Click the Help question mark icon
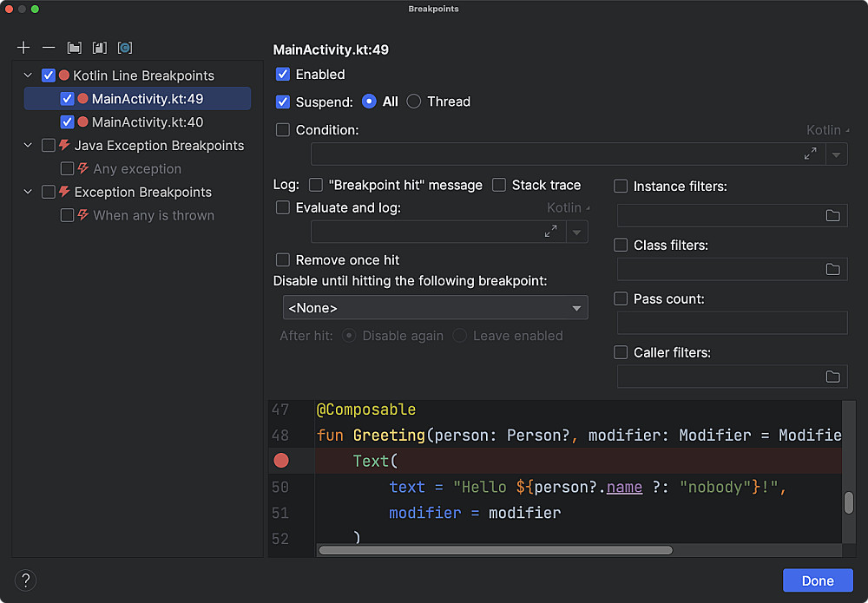The height and width of the screenshot is (603, 868). 25,580
